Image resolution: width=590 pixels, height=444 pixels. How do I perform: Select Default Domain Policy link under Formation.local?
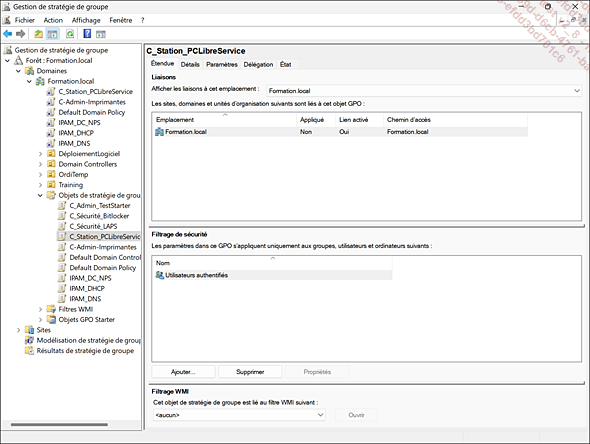[92, 112]
